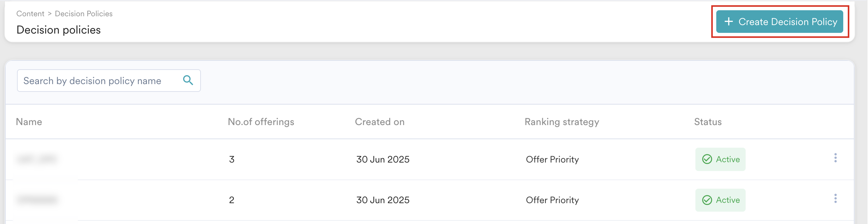Select Decision Policies breadcrumb item

84,14
